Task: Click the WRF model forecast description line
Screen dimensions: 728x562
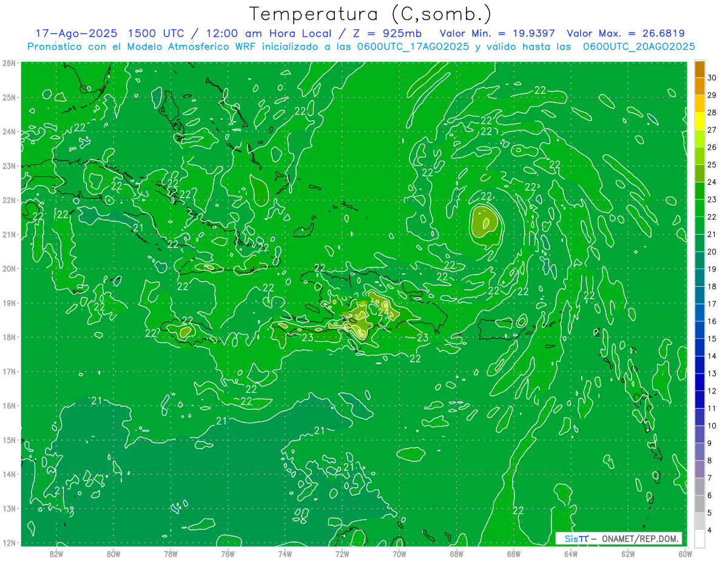Action: [x=362, y=46]
